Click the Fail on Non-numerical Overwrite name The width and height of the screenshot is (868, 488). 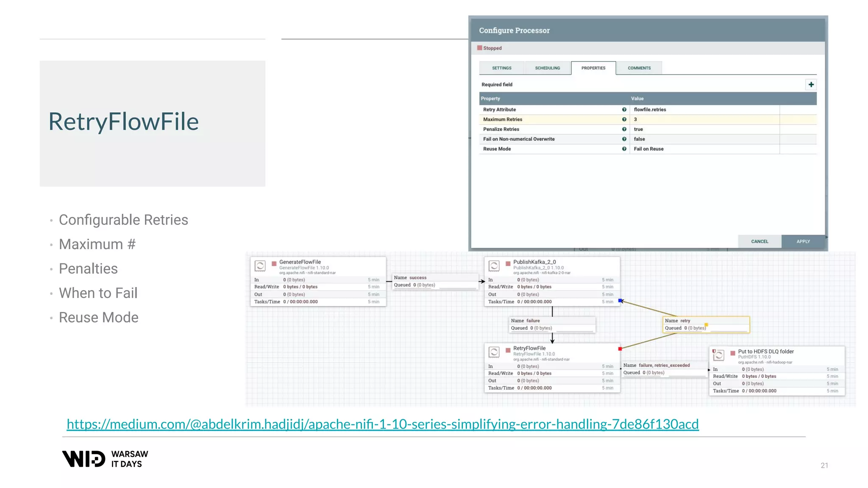(x=519, y=139)
